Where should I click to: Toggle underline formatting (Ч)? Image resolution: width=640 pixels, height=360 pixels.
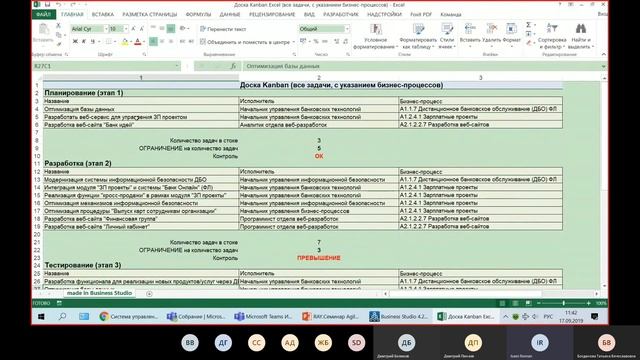point(93,41)
